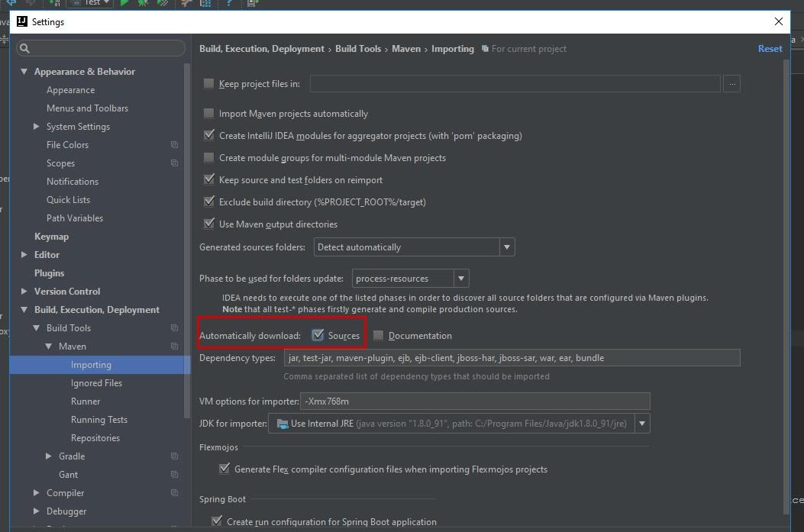Image resolution: width=804 pixels, height=532 pixels.
Task: Click the 'Comma separated list of dependency types' hint
Action: [416, 377]
